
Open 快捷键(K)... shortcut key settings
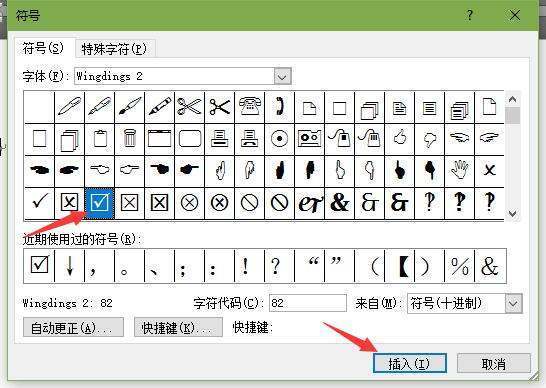click(x=178, y=327)
